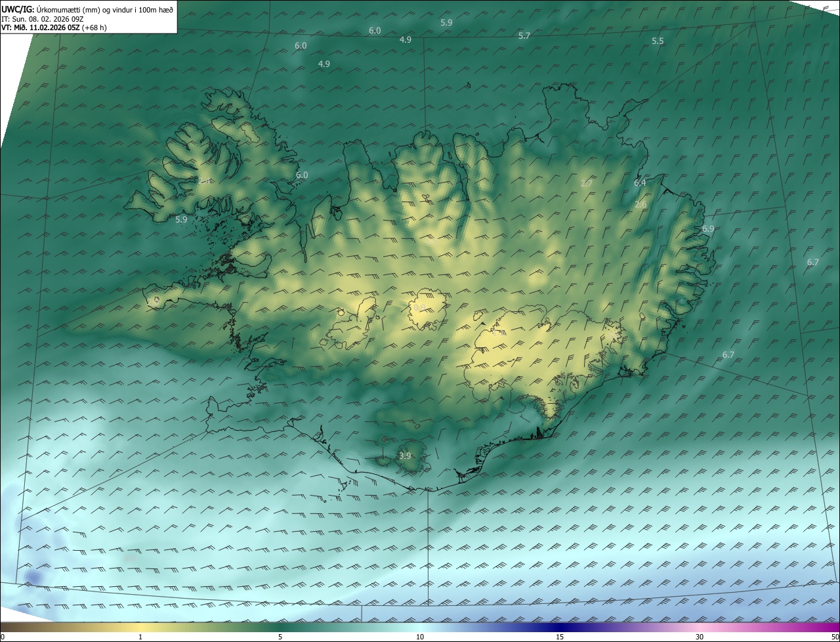Click the '0' tick on the color scale

point(3,637)
